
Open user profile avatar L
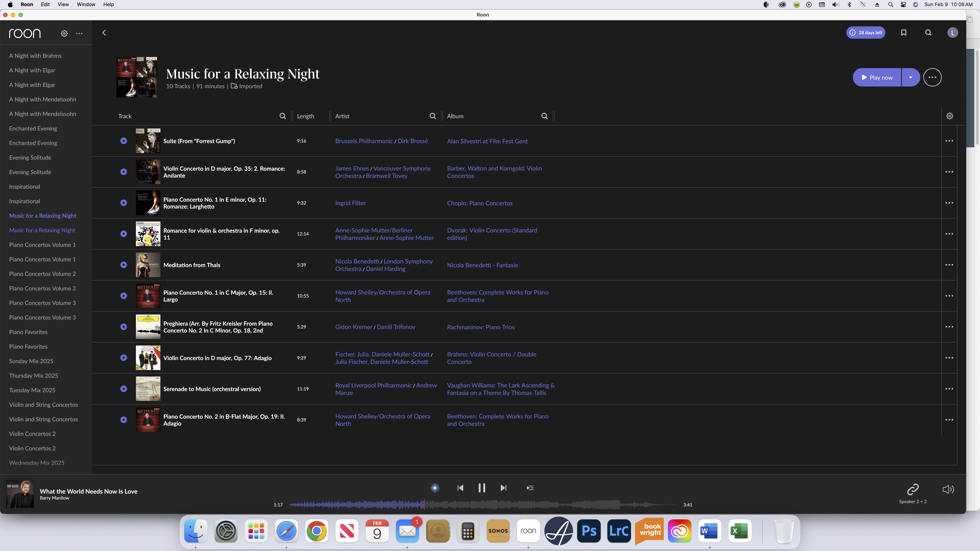[x=952, y=33]
